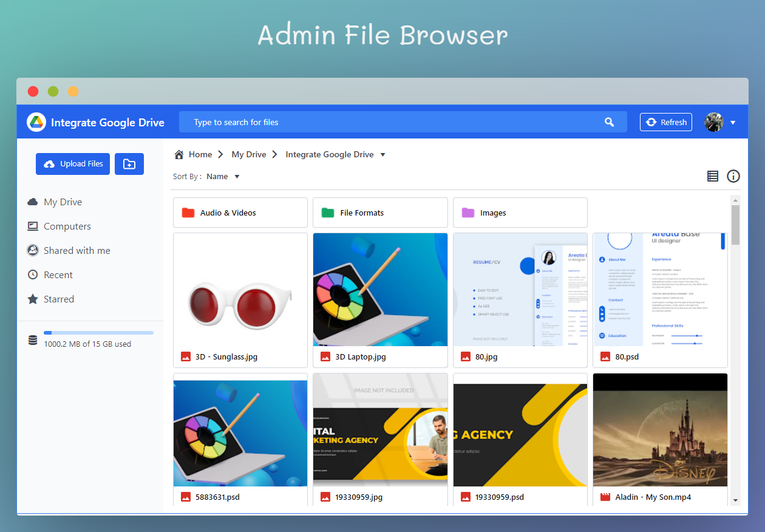Click the Aladin - My Son.mp4 file name
Screen dimensions: 765x532
click(653, 497)
